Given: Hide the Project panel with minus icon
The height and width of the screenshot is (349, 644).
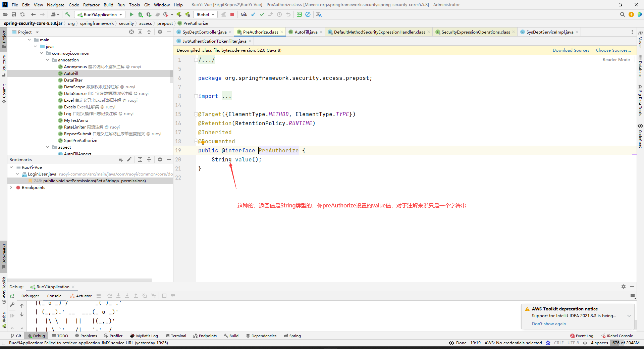Looking at the screenshot, I should 169,32.
